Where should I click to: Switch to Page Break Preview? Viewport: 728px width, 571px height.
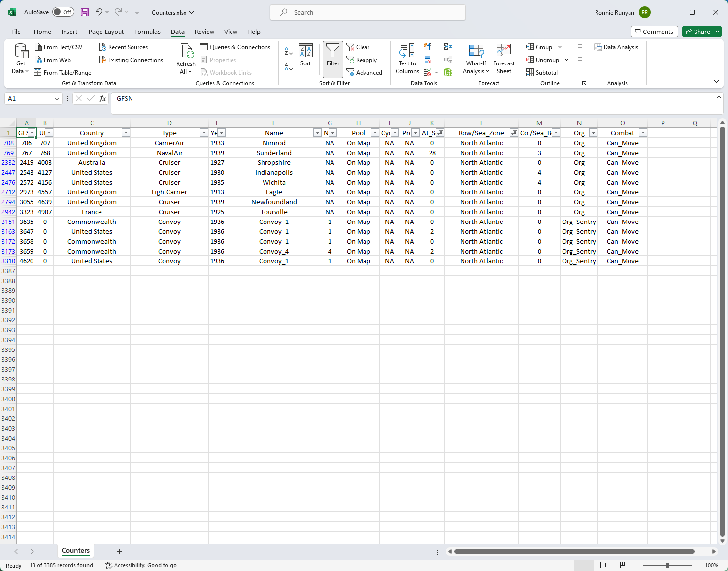pos(624,565)
